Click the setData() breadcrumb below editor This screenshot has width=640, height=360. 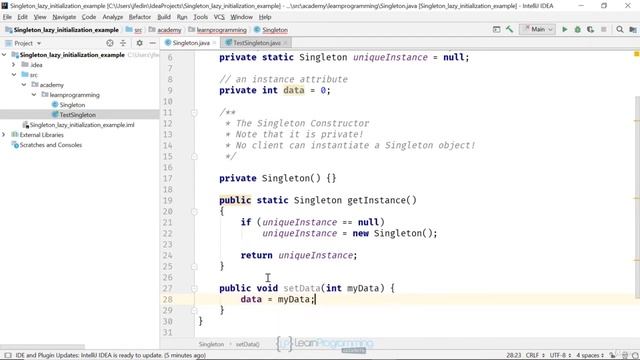tap(247, 344)
